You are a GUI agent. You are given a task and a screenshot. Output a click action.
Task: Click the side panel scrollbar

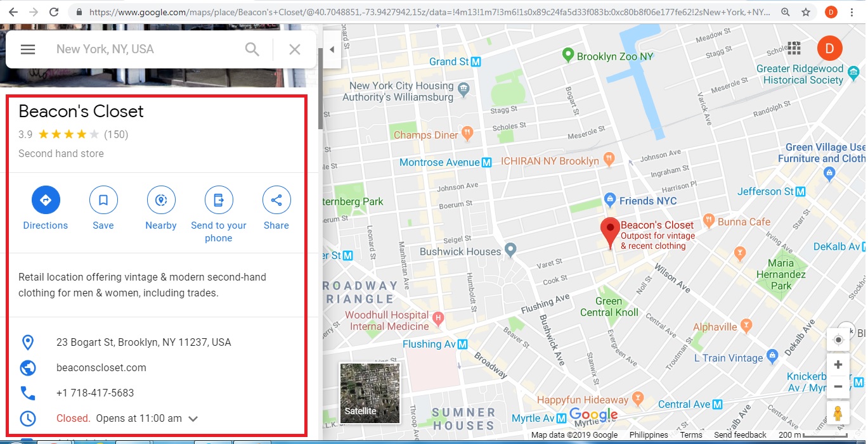pos(320,89)
